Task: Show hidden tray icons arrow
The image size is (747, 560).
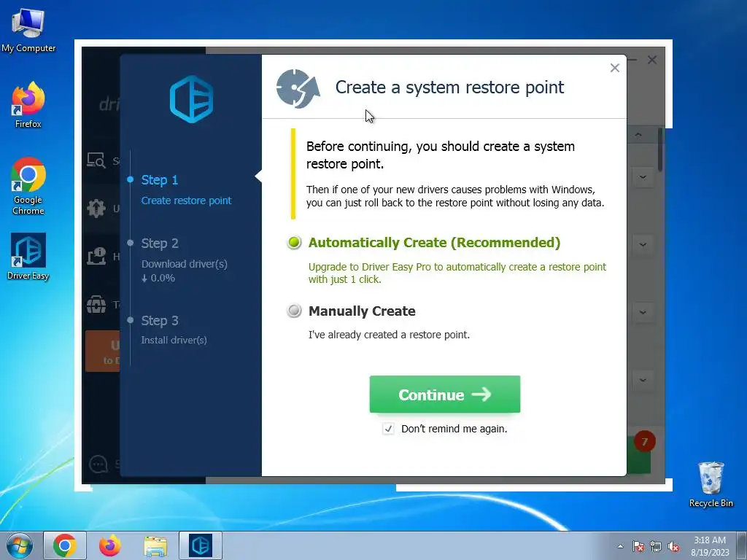Action: tap(620, 546)
